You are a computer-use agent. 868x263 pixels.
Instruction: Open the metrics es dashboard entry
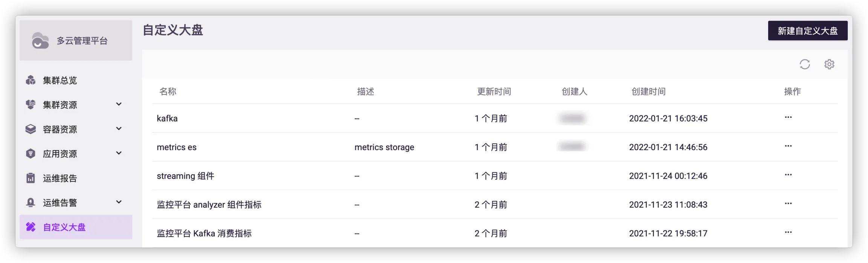click(177, 147)
